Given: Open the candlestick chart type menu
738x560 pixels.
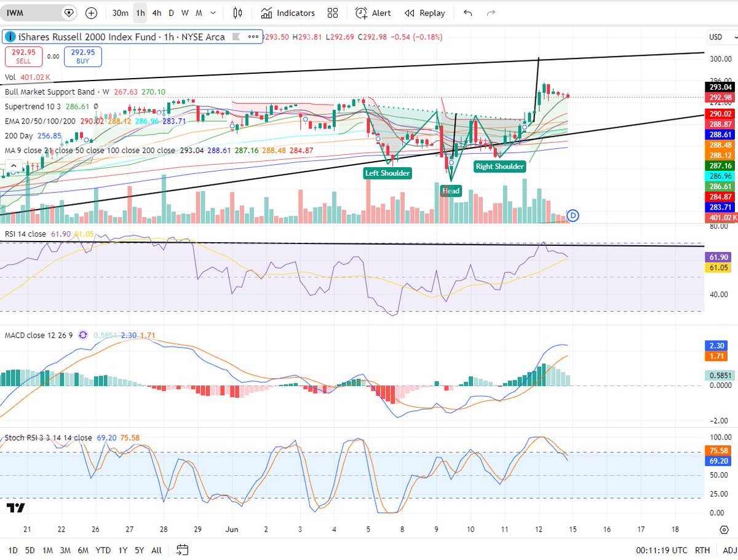Looking at the screenshot, I should point(238,13).
